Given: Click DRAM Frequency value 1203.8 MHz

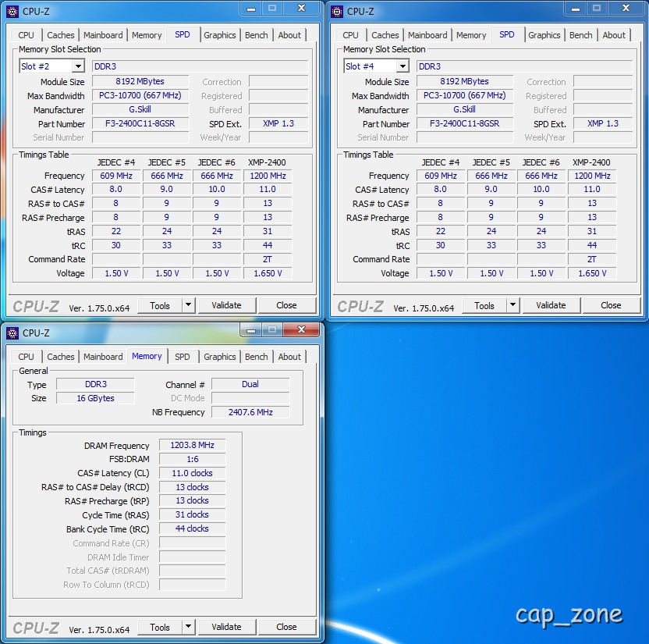Looking at the screenshot, I should (x=193, y=445).
